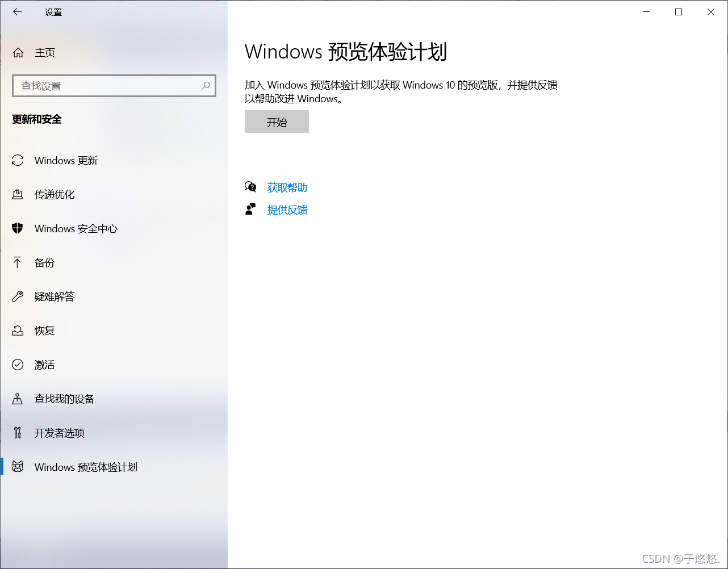The image size is (728, 569).
Task: Click the search magnifier icon
Action: tap(205, 86)
